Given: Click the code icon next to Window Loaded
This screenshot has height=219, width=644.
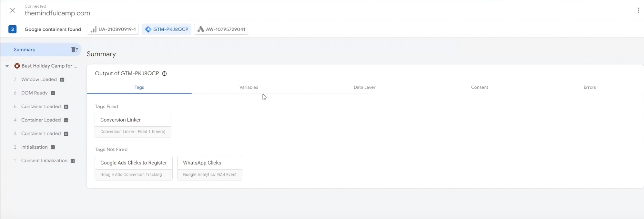Looking at the screenshot, I should pyautogui.click(x=62, y=80).
